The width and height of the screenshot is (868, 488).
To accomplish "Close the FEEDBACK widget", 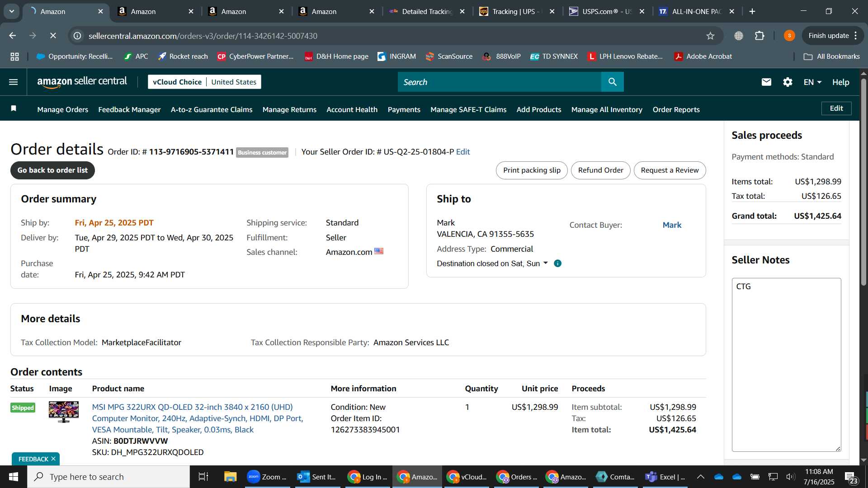I will pos(53,459).
